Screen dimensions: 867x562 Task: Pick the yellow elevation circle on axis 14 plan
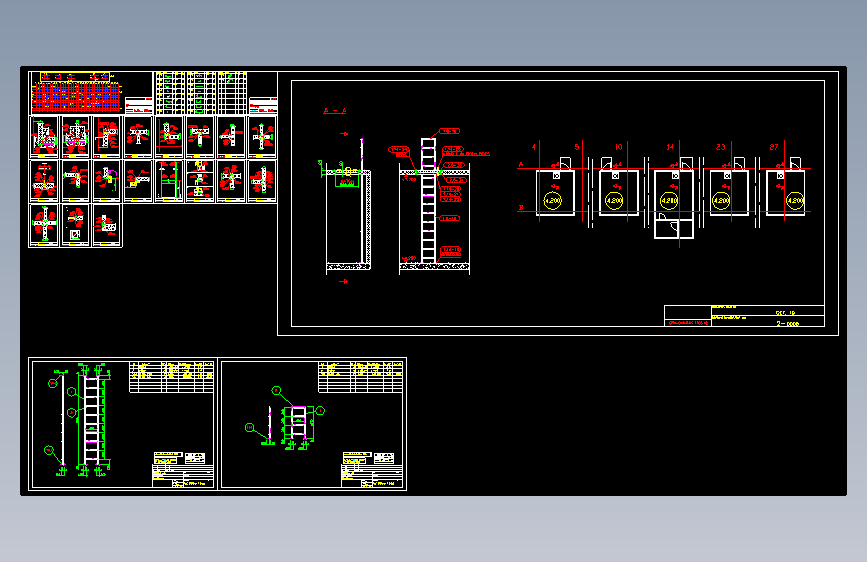[x=669, y=200]
